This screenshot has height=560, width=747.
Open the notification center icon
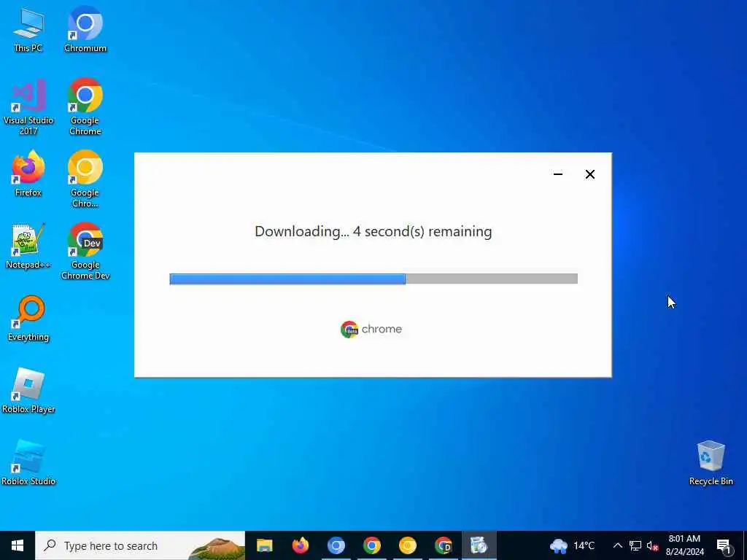tap(723, 545)
